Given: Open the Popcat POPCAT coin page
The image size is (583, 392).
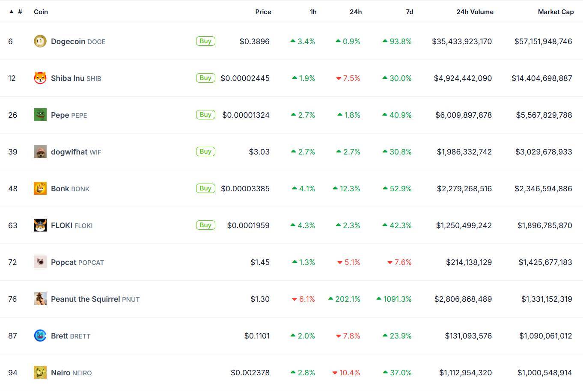Looking at the screenshot, I should coord(77,262).
